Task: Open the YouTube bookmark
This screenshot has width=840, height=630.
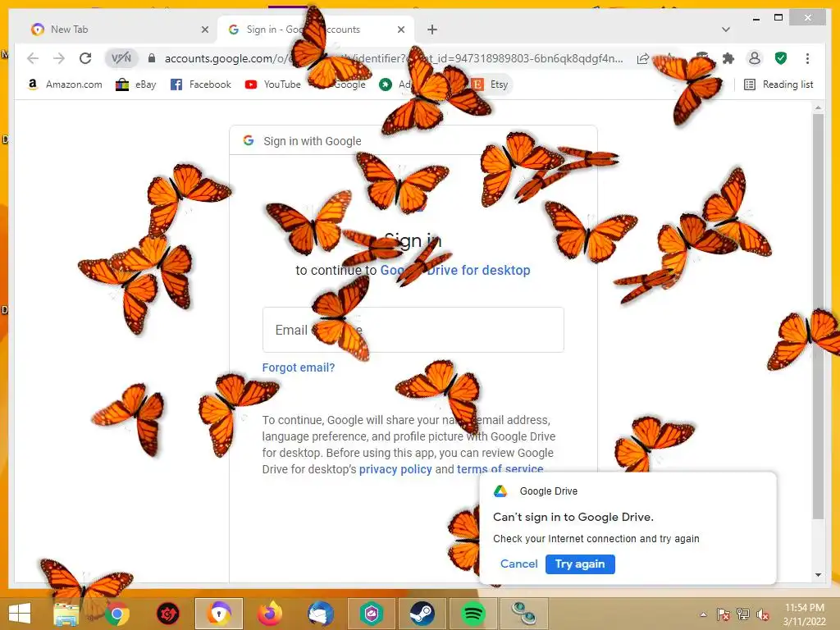Action: [272, 84]
